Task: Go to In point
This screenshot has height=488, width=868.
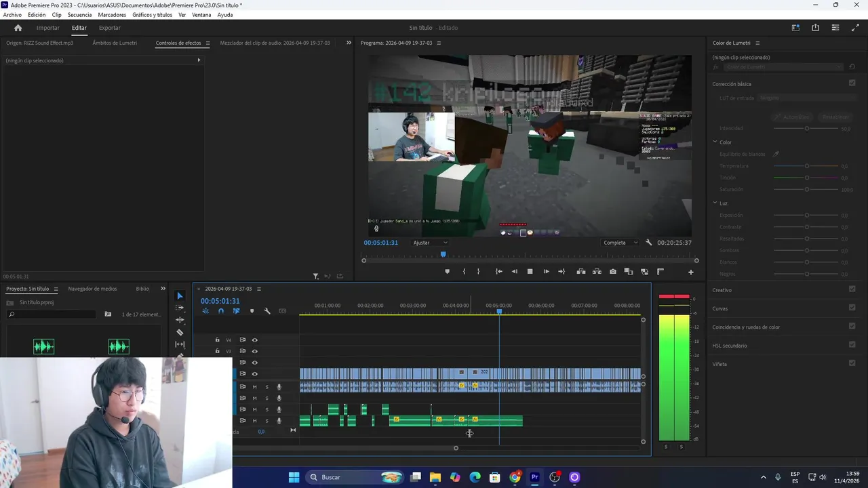Action: (498, 272)
